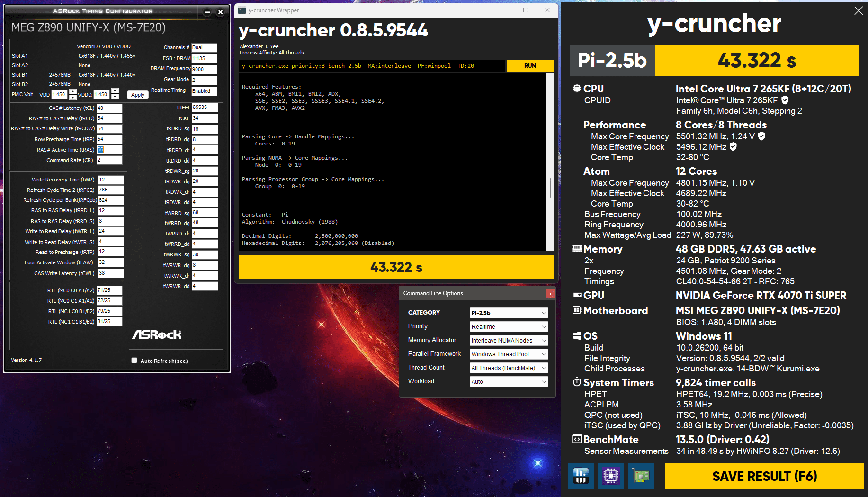
Task: Click Apply button for PMIC voltage
Action: (x=138, y=95)
